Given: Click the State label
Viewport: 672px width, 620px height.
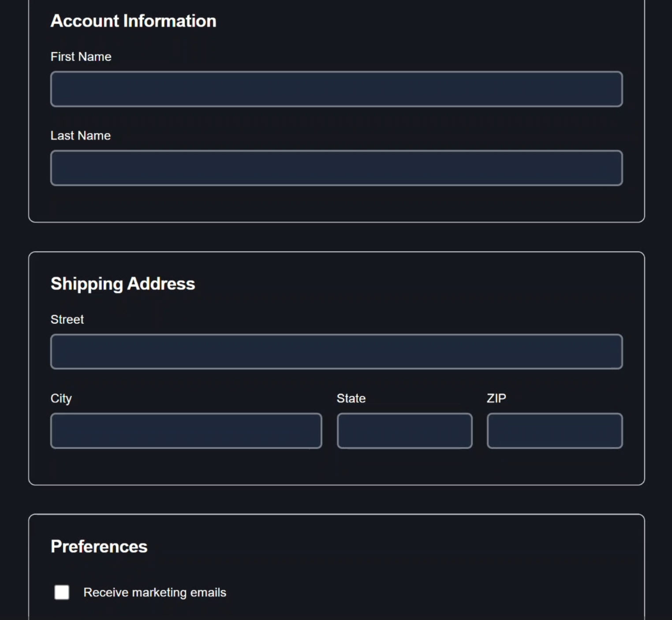Looking at the screenshot, I should (351, 398).
